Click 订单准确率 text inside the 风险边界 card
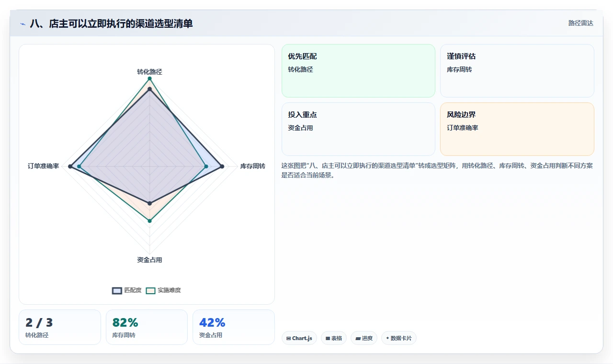Image resolution: width=613 pixels, height=364 pixels. coord(463,128)
